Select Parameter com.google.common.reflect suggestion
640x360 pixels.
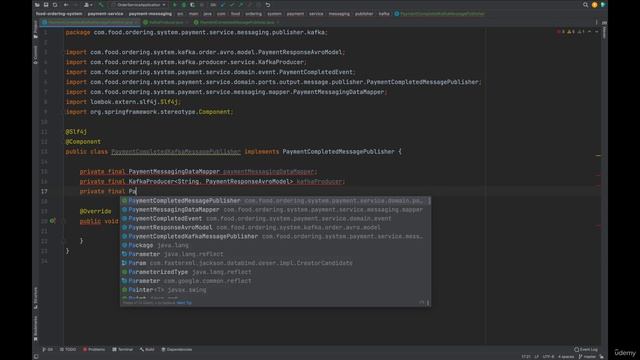[x=275, y=281]
